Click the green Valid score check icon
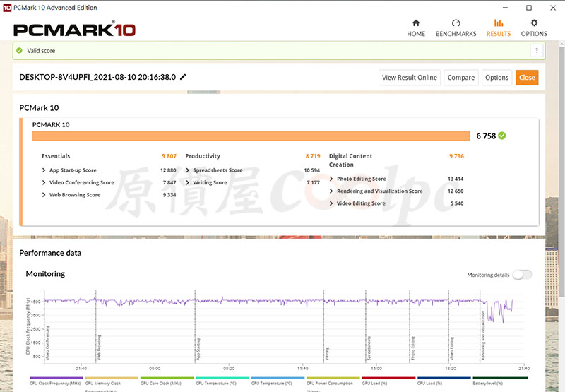 click(x=20, y=50)
